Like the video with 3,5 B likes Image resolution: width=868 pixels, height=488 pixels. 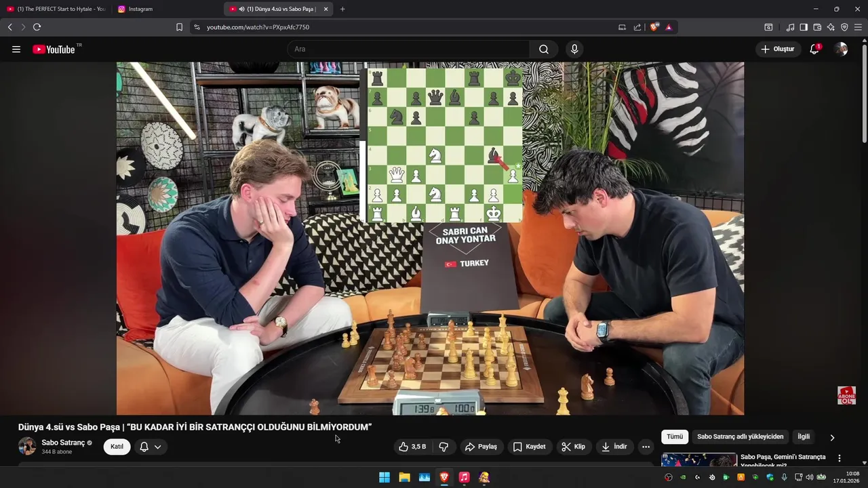(412, 447)
